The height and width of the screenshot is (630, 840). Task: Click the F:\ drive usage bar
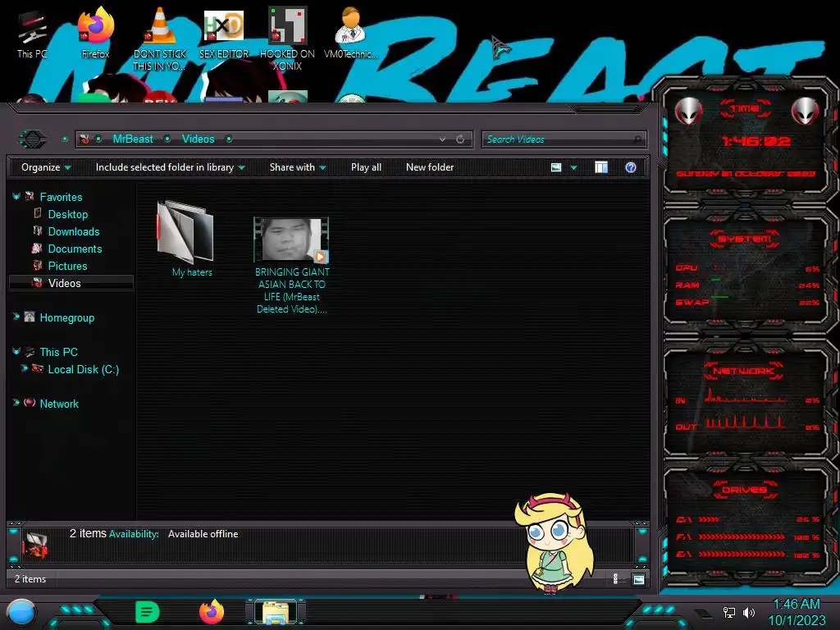tap(742, 536)
